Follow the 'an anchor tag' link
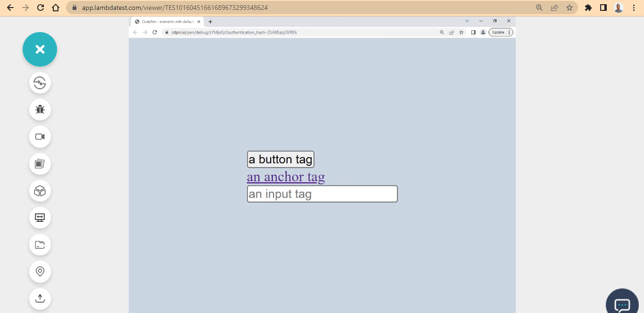 286,177
